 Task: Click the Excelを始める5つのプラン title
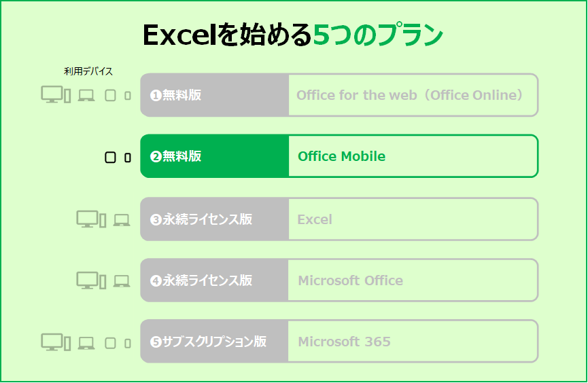tap(293, 35)
